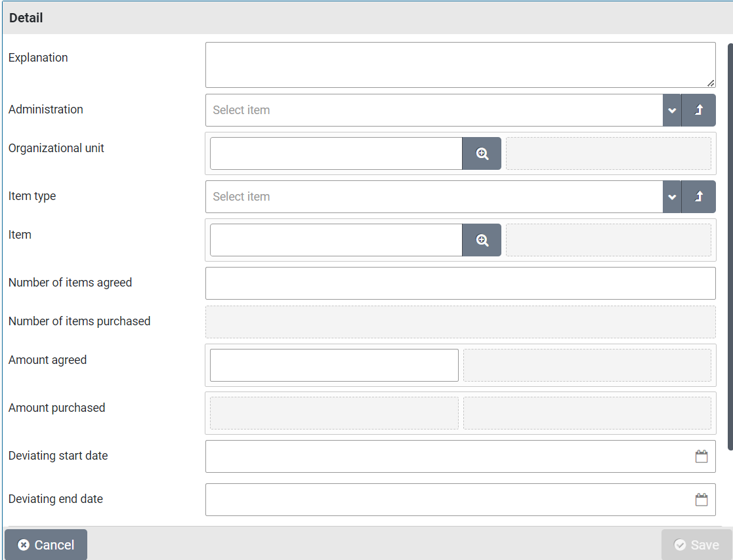733x560 pixels.
Task: Open calendar picker for Deviating end date
Action: pyautogui.click(x=701, y=500)
